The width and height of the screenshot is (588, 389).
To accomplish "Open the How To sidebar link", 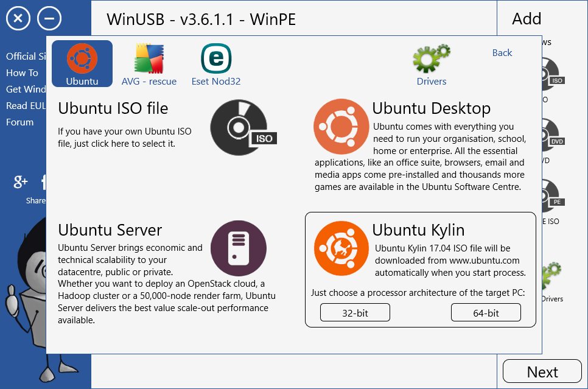I will tap(22, 73).
